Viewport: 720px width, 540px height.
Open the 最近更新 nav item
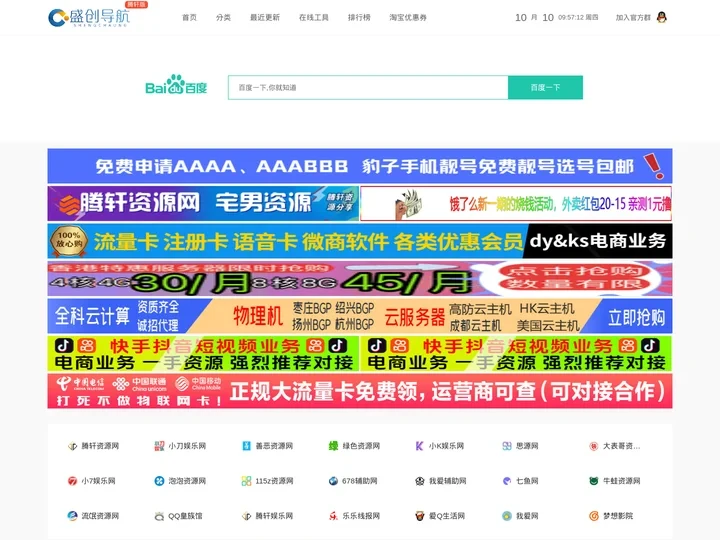pyautogui.click(x=264, y=17)
